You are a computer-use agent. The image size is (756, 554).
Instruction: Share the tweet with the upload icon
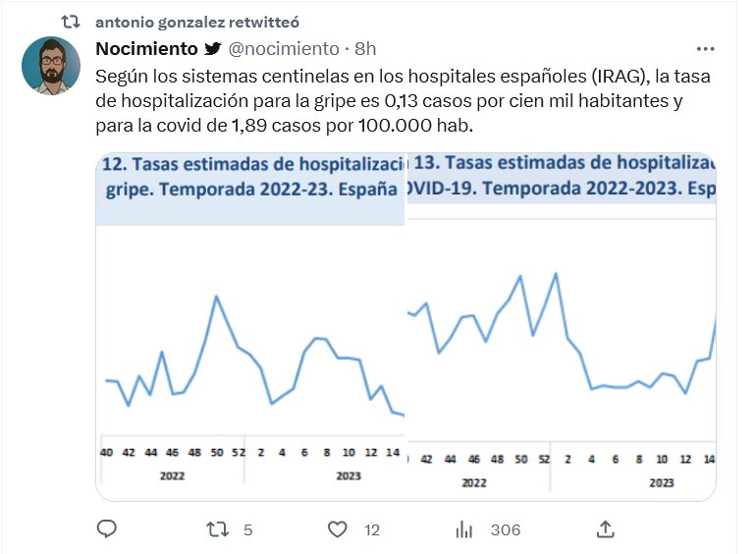606,529
